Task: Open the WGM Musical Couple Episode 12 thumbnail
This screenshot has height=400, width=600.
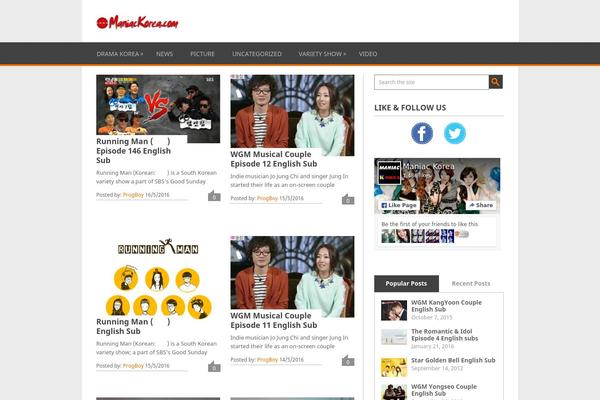Action: click(x=292, y=112)
